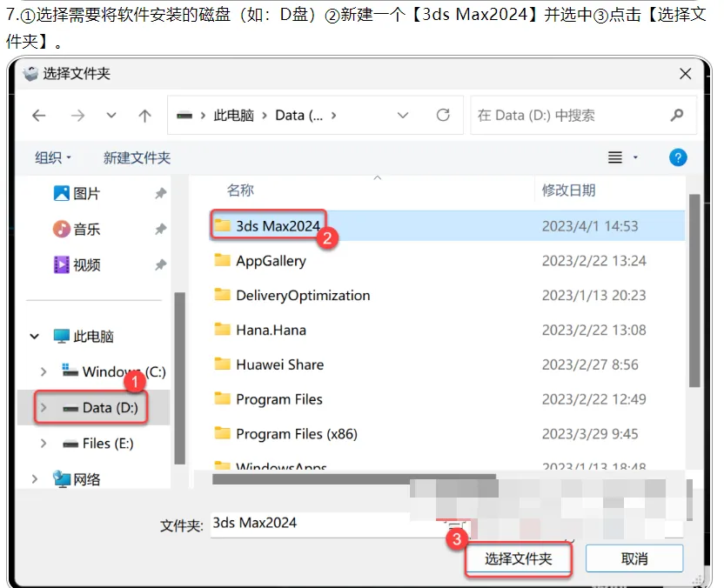Confirm with the Select Folder button

point(518,559)
